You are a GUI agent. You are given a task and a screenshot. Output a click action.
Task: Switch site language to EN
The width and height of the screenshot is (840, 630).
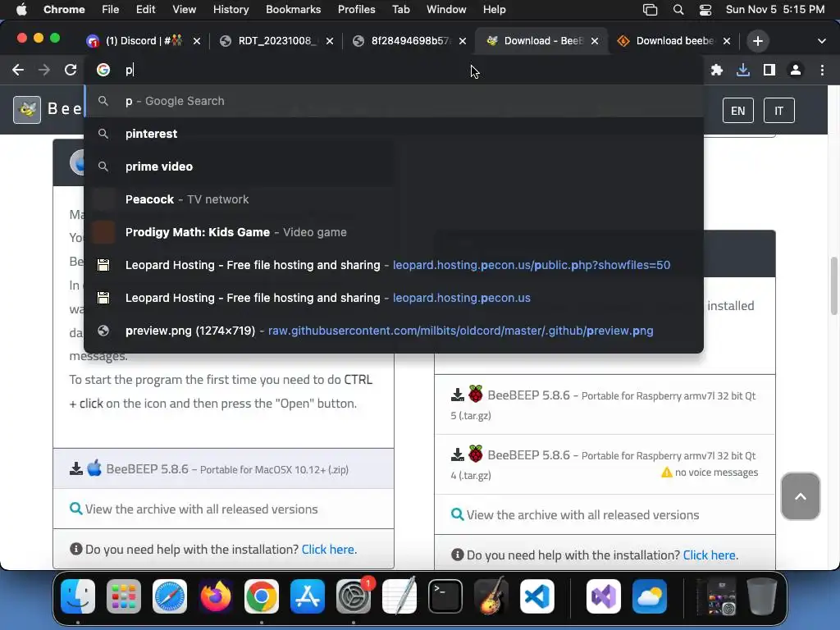pos(737,111)
